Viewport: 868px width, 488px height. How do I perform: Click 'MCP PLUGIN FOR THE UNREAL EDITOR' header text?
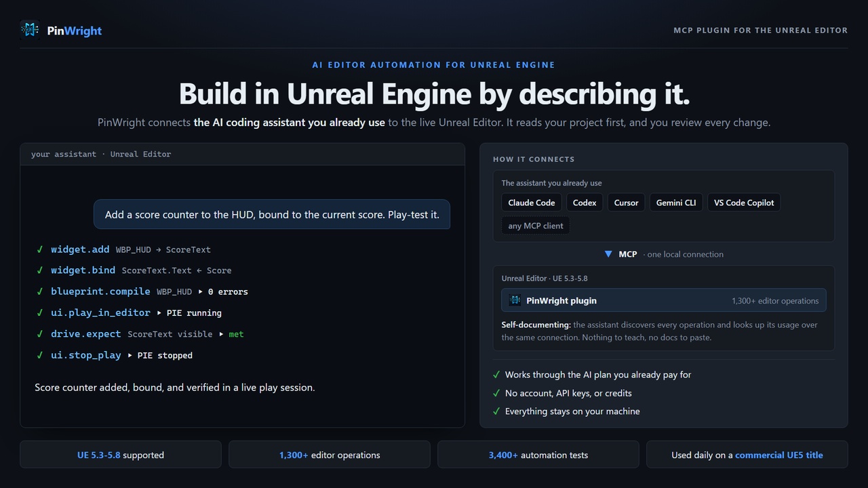(761, 30)
